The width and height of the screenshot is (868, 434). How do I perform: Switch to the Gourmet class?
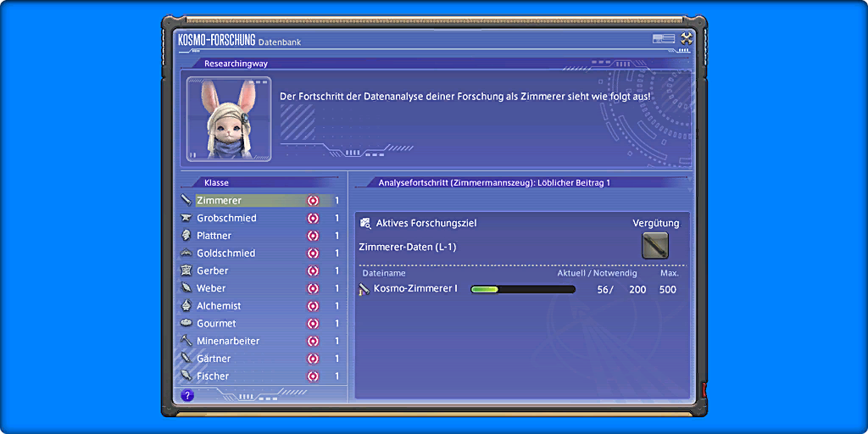216,324
